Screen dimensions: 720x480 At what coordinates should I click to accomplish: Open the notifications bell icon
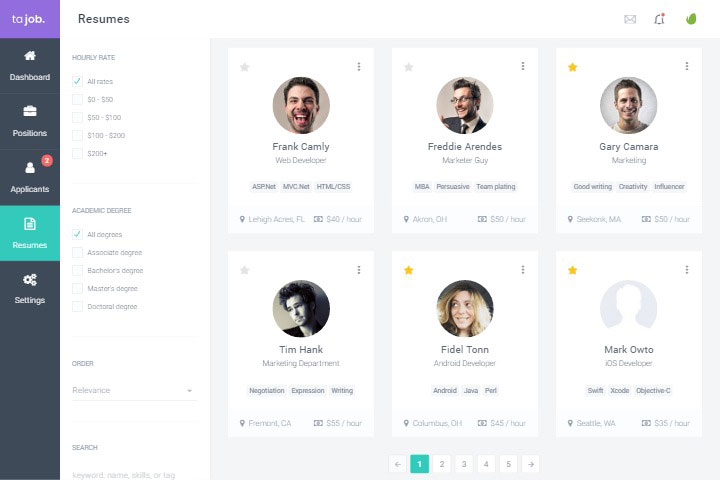point(659,19)
